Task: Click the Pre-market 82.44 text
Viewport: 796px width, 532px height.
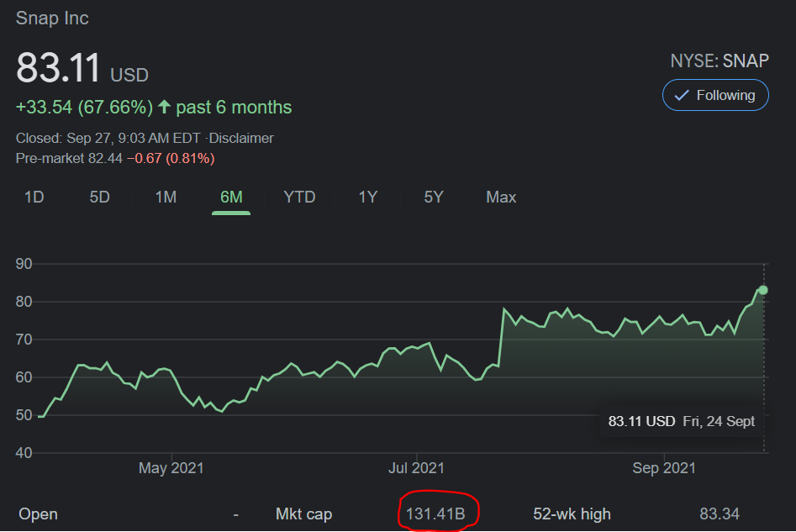Action: pyautogui.click(x=69, y=158)
